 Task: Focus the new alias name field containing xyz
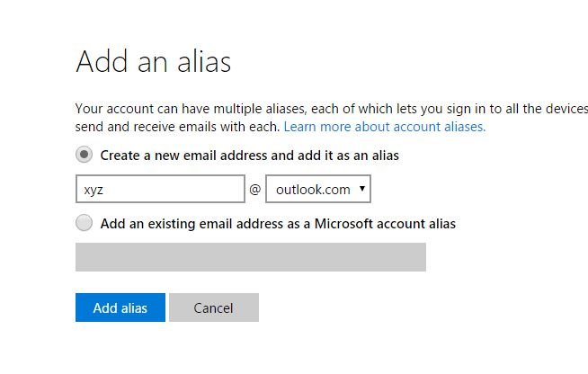(x=160, y=190)
